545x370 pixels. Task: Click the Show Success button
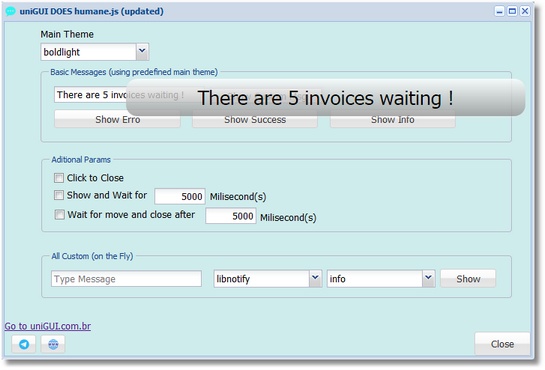pos(255,119)
